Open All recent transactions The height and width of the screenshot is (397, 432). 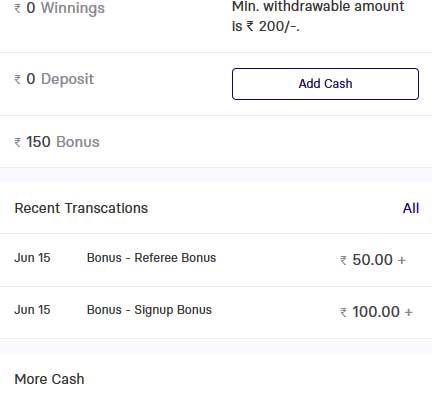411,208
